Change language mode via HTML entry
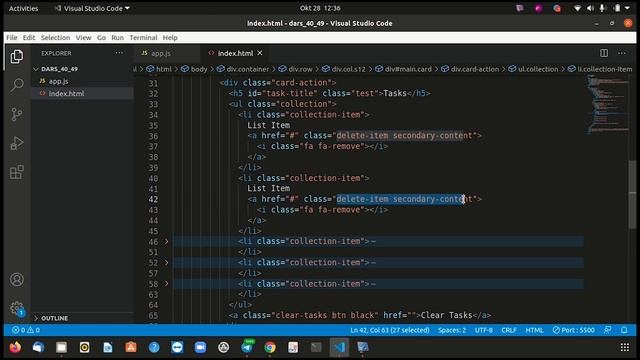 tap(534, 330)
